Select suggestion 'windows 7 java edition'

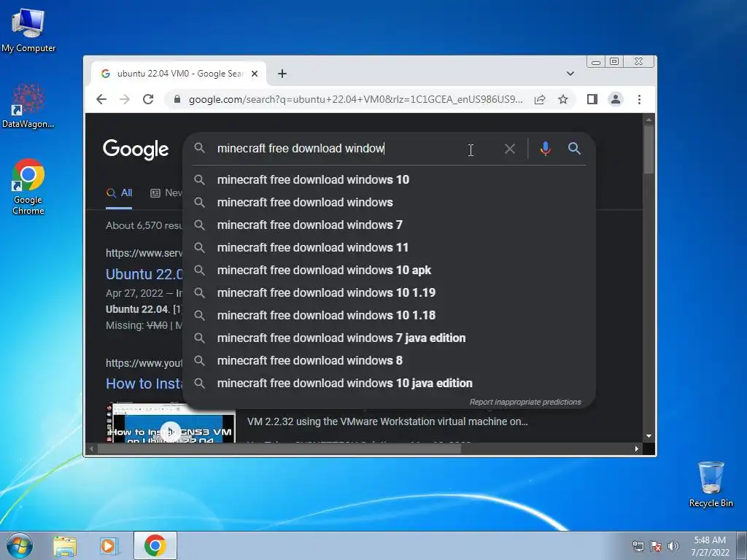tap(389, 338)
